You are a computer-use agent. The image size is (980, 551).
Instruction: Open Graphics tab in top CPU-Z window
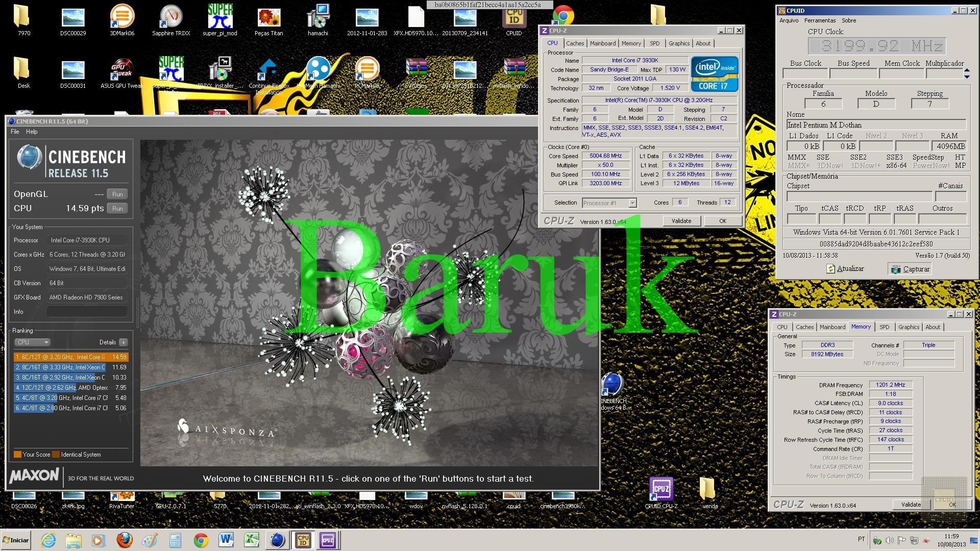[x=679, y=43]
